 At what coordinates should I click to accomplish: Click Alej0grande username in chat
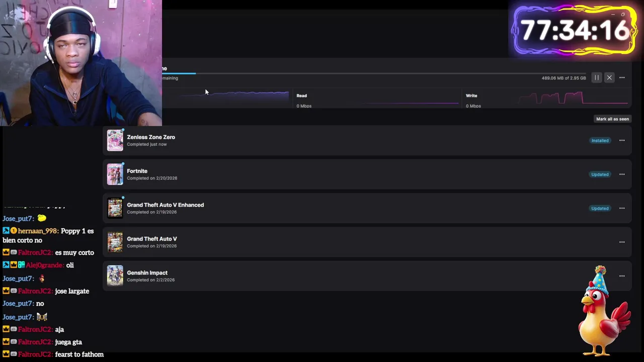pyautogui.click(x=45, y=265)
